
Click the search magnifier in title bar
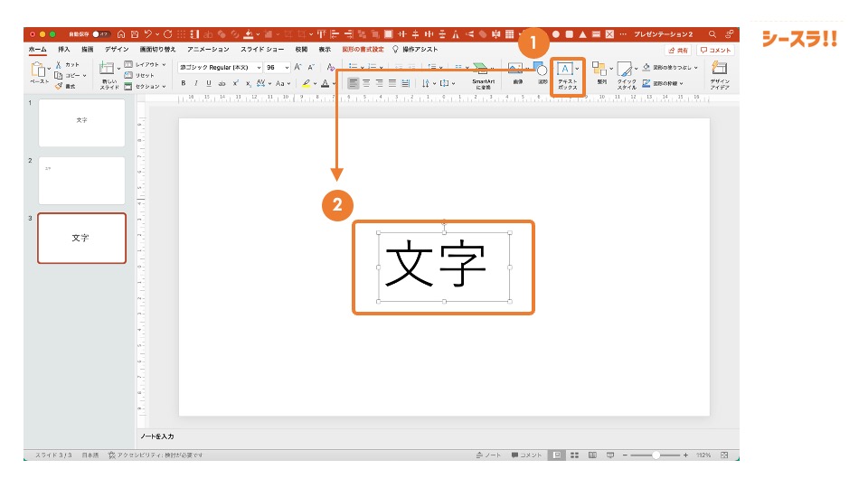(x=712, y=34)
